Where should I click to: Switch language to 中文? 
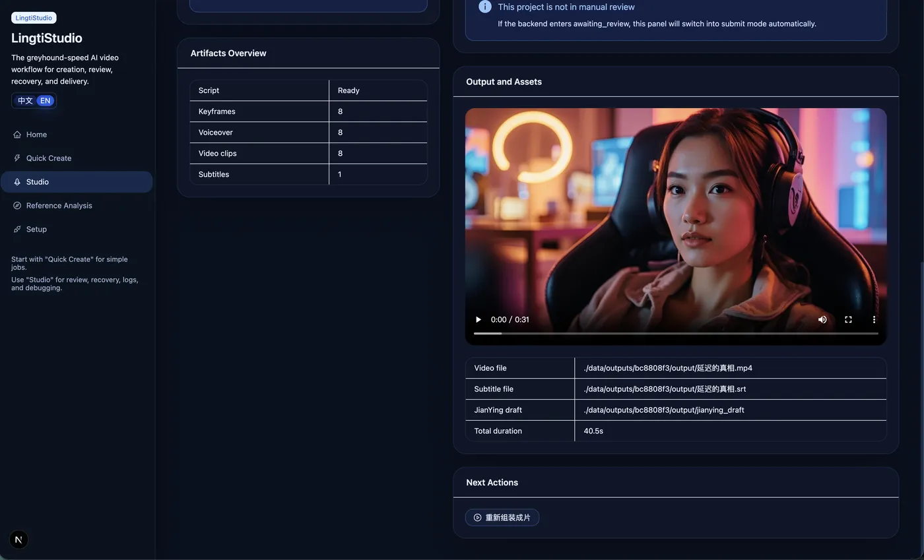(x=25, y=101)
